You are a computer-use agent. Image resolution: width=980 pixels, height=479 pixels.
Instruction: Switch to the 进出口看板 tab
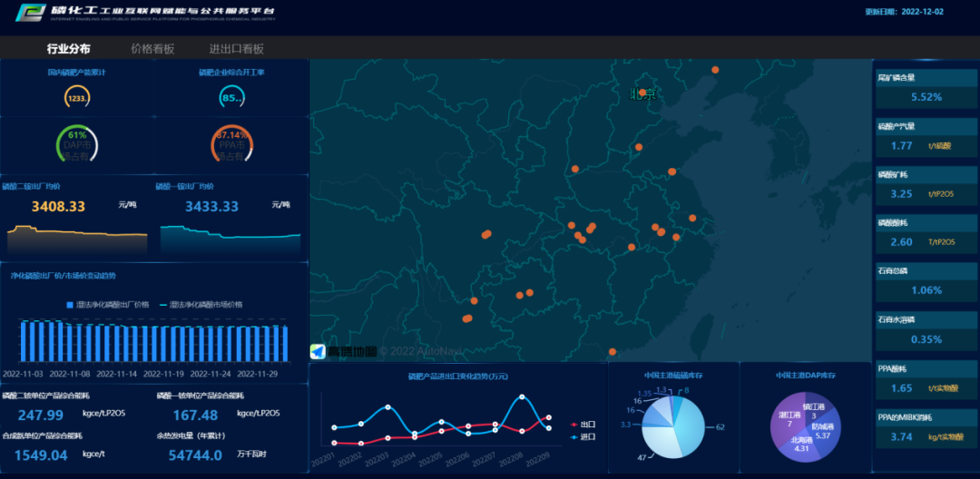[236, 49]
